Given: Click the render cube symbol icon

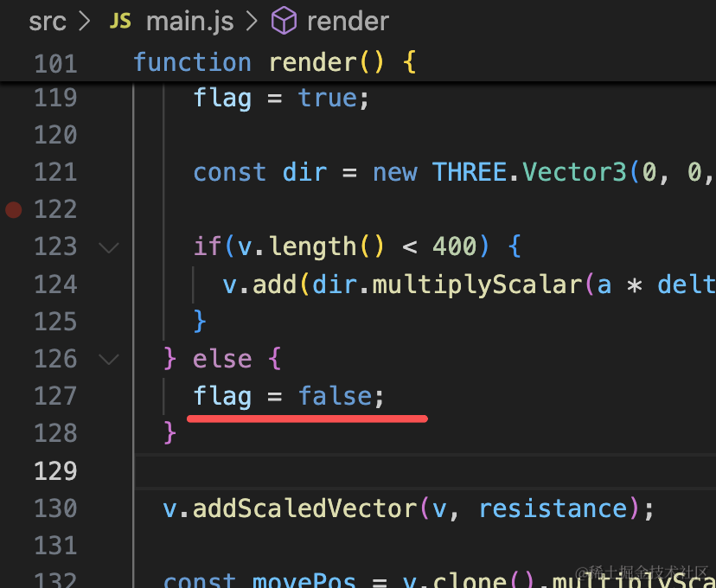Looking at the screenshot, I should point(284,21).
